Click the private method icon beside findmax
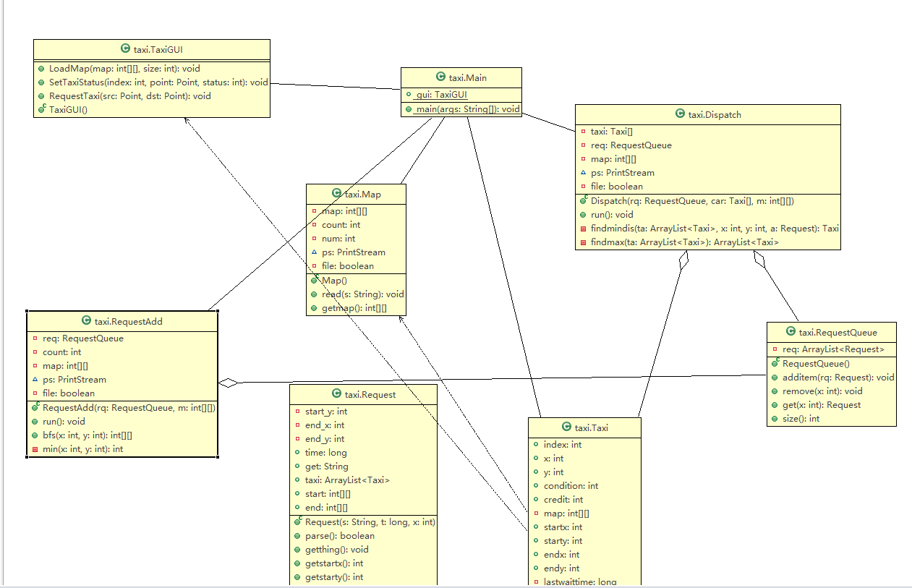 [x=583, y=242]
